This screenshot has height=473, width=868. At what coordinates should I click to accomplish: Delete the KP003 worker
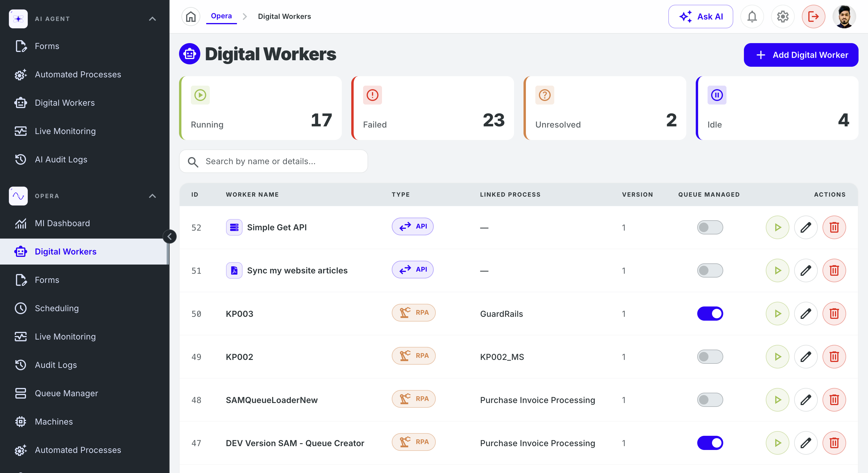(834, 314)
